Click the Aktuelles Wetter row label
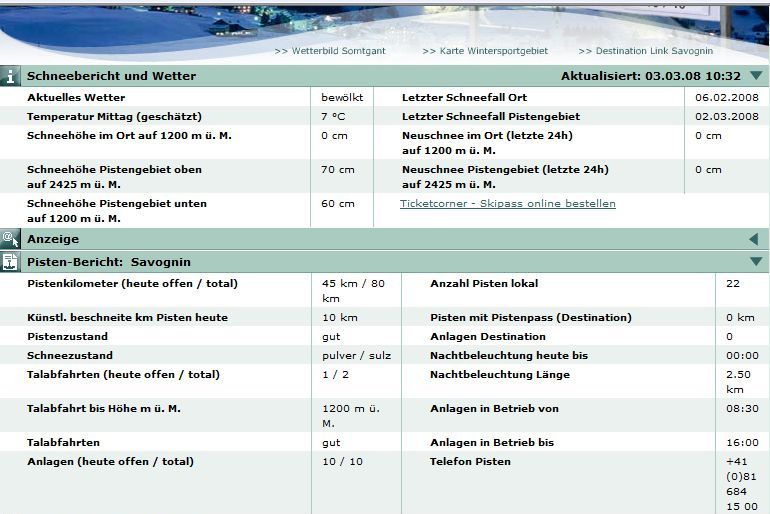Image resolution: width=770 pixels, height=514 pixels. (x=76, y=98)
